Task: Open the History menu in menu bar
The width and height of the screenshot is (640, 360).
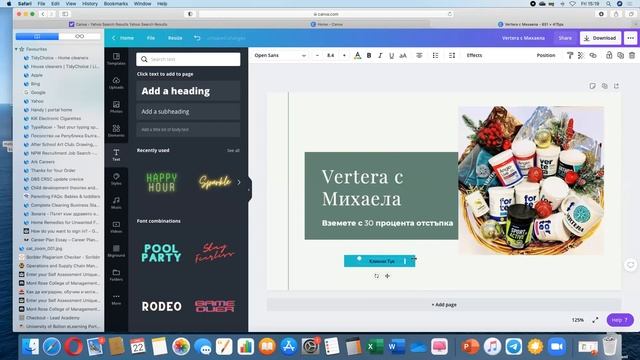Action: pos(90,4)
